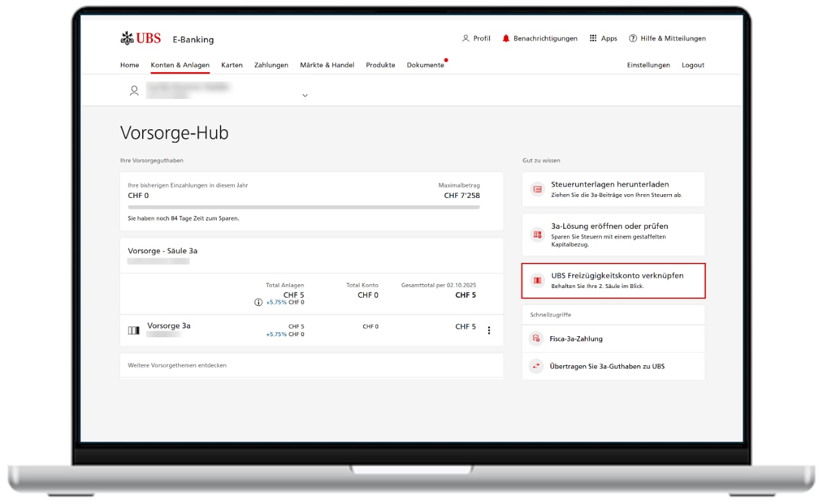Open the Apps grid icon
This screenshot has width=823, height=504.
pos(593,39)
